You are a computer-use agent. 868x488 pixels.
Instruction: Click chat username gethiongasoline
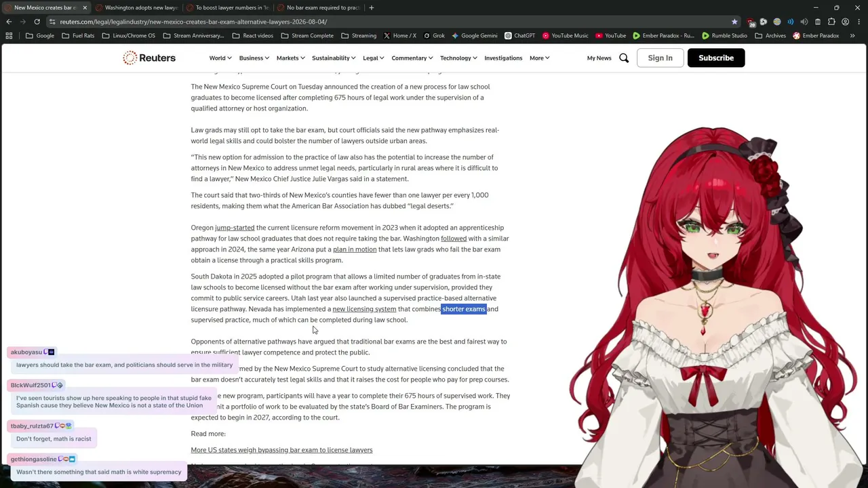(34, 460)
